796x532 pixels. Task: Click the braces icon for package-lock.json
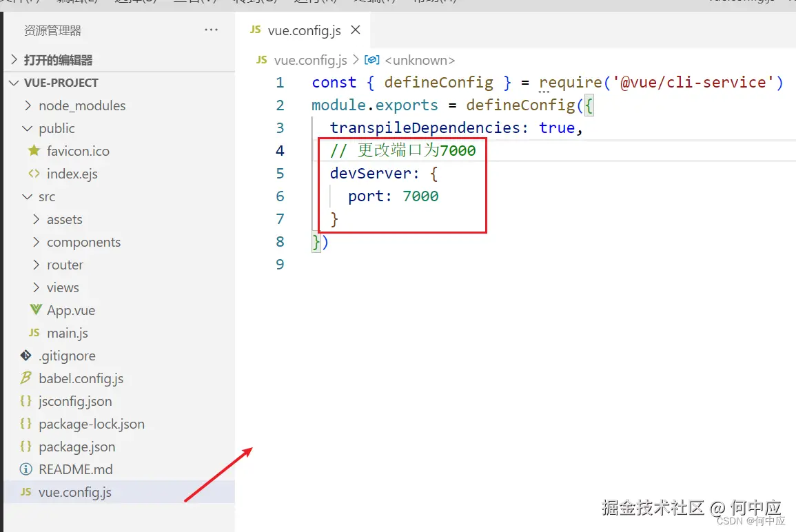click(x=26, y=423)
